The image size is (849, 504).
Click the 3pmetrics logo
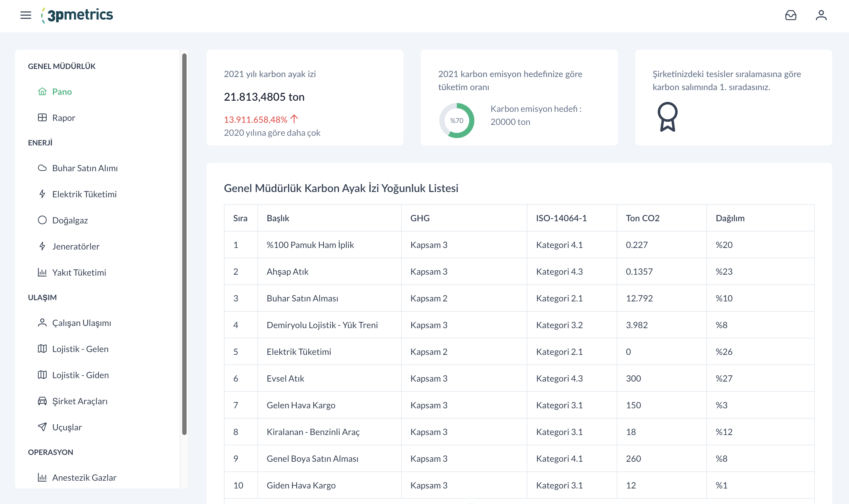pyautogui.click(x=77, y=15)
